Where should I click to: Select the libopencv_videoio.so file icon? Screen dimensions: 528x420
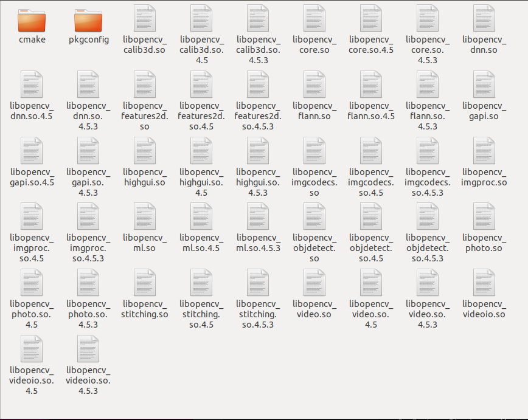coord(484,283)
